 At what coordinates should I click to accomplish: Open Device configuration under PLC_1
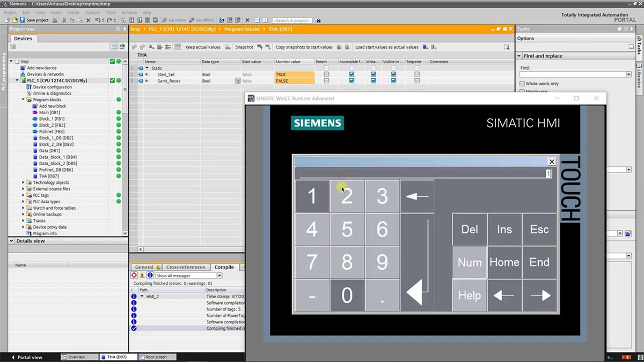tap(52, 87)
